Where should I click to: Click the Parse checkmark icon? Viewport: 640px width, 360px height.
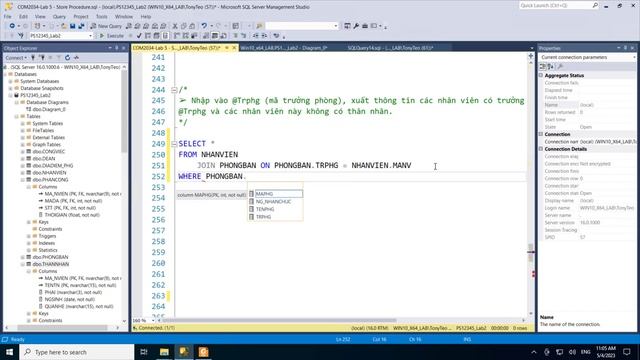[139, 36]
